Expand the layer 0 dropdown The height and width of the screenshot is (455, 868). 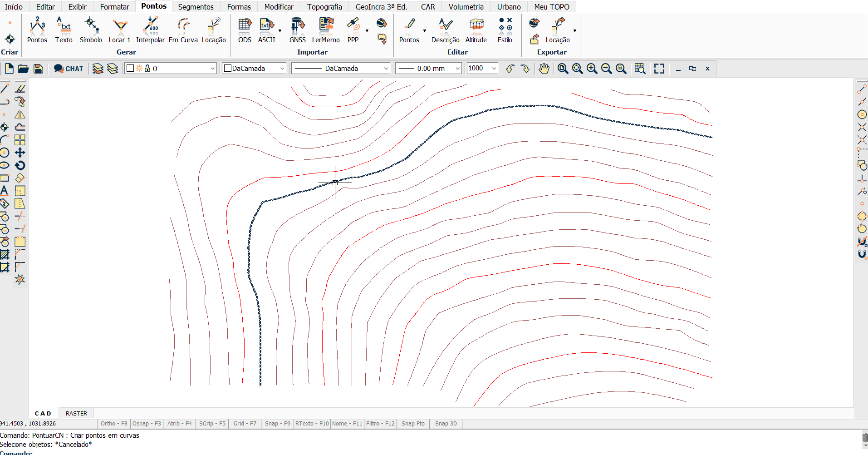[x=212, y=69]
